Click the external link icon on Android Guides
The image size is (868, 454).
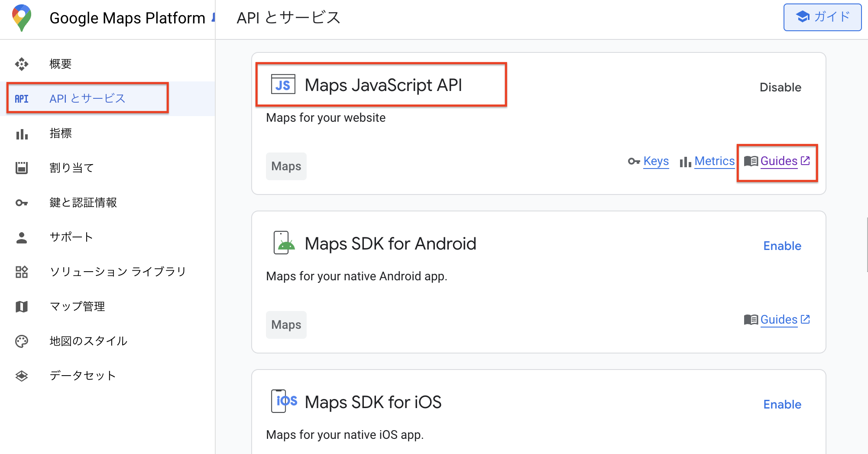(x=805, y=320)
